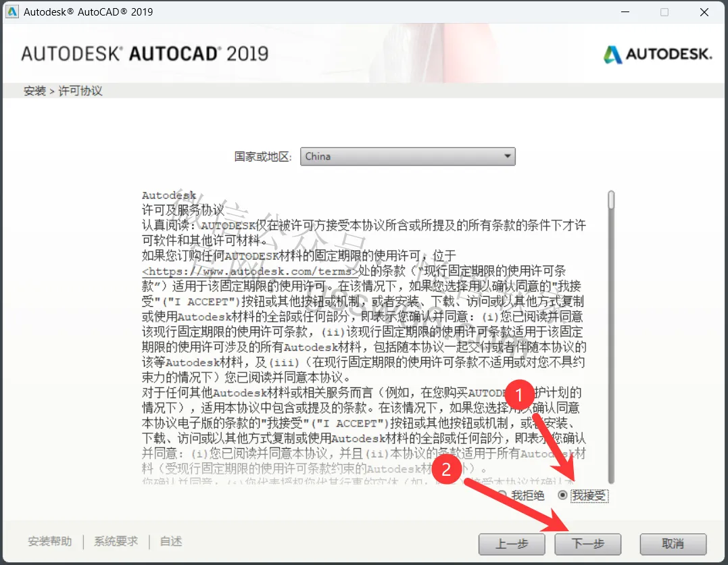The height and width of the screenshot is (565, 728).
Task: Select the 我接受 (I Accept) radio button
Action: [x=562, y=495]
